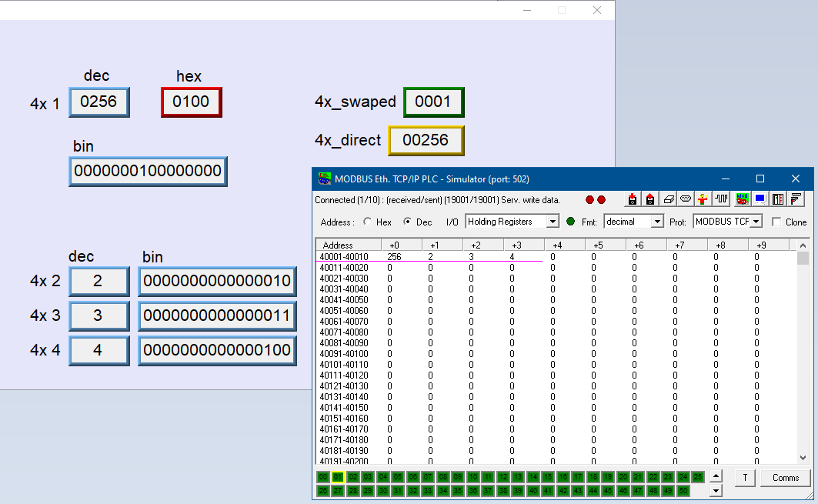
Task: Click the eraser icon to clear registers
Action: [668, 199]
